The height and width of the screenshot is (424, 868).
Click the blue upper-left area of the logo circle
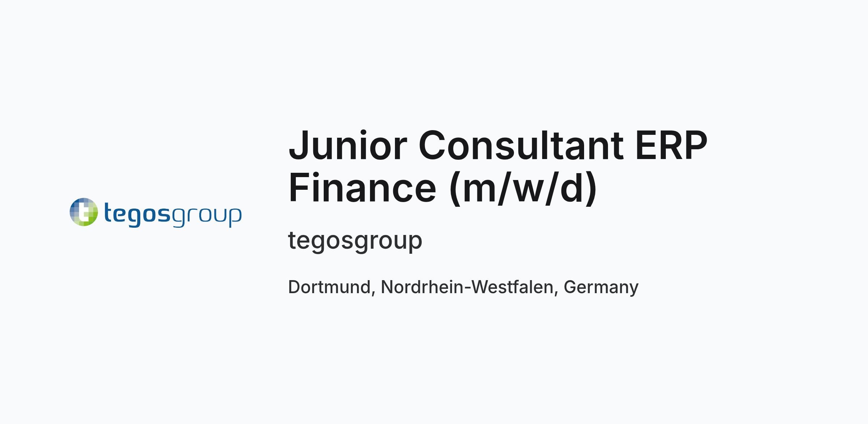pos(76,205)
